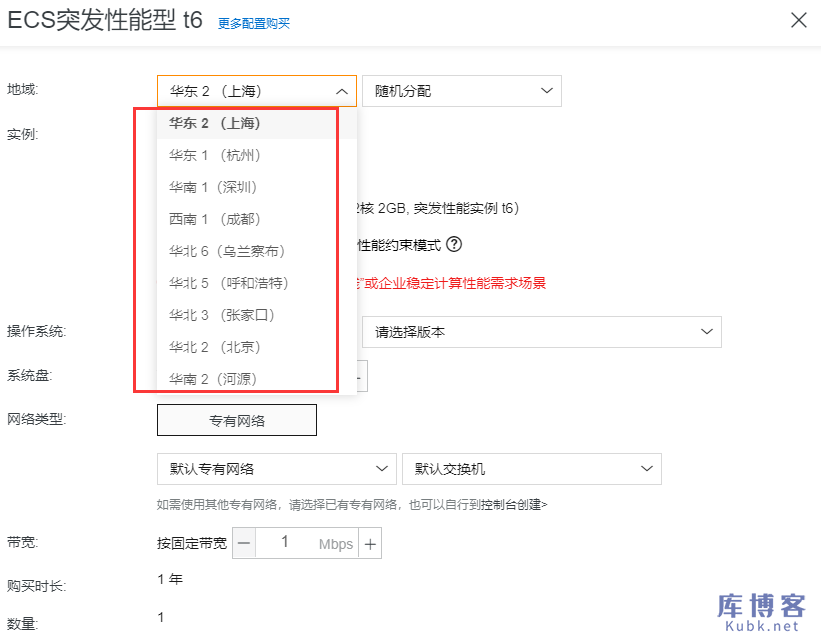
Task: Click the 1 年 purchase duration text
Action: [170, 579]
